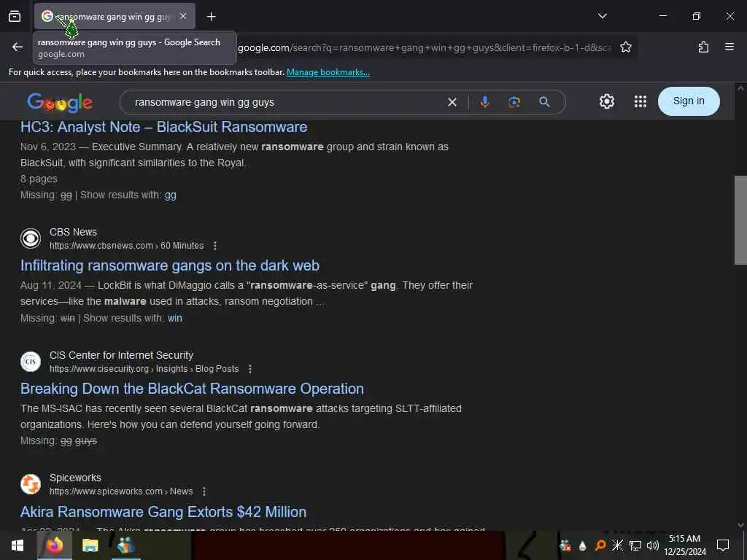747x560 pixels.
Task: Click the Manage bookmarks link
Action: [x=328, y=72]
